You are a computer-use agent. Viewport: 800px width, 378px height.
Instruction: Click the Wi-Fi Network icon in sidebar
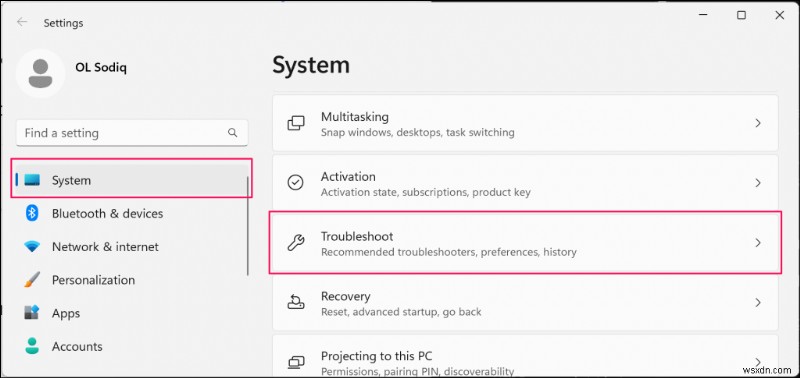32,247
